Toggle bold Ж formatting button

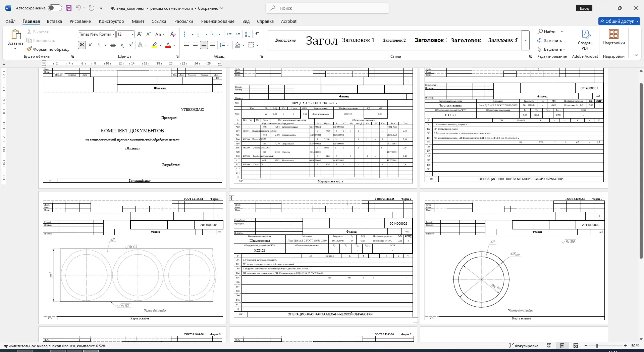click(82, 45)
